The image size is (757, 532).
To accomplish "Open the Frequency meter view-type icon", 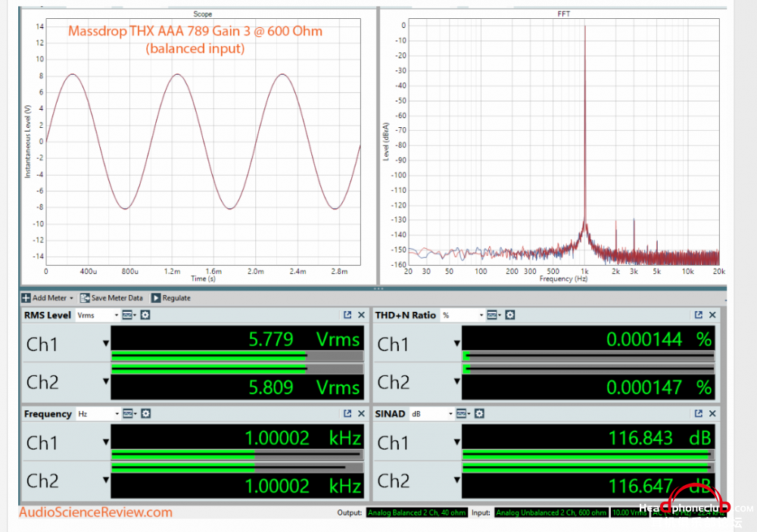I will (x=129, y=414).
